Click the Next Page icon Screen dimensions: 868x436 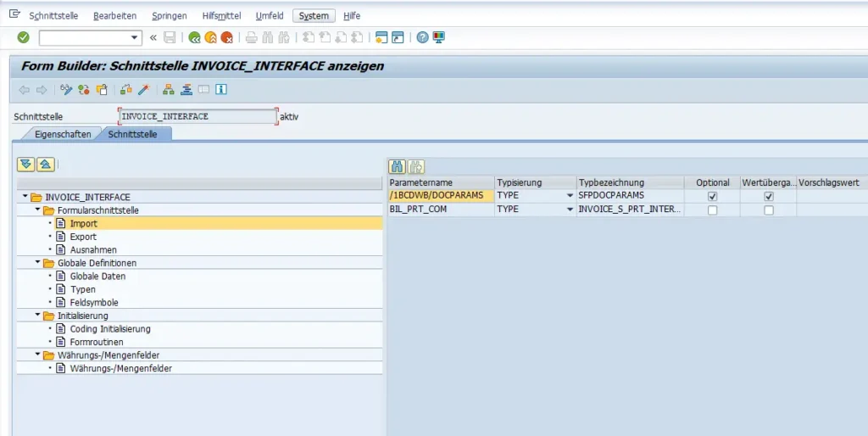click(341, 37)
